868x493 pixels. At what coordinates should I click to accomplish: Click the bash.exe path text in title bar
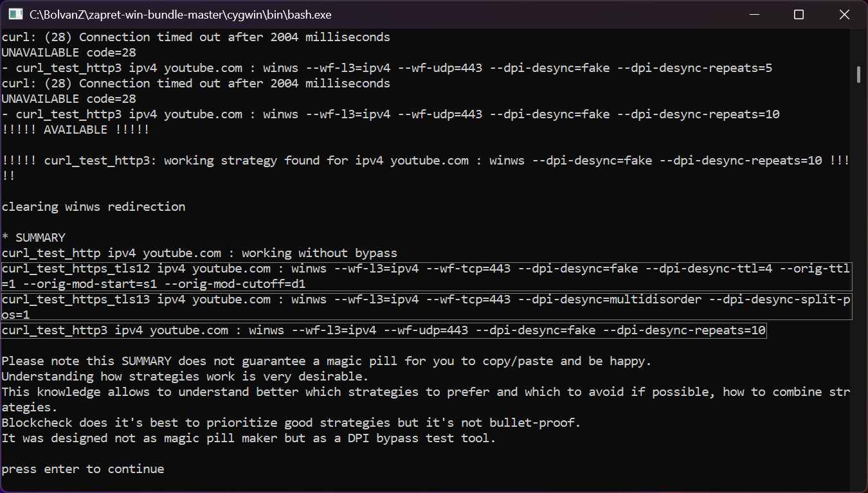pyautogui.click(x=181, y=14)
